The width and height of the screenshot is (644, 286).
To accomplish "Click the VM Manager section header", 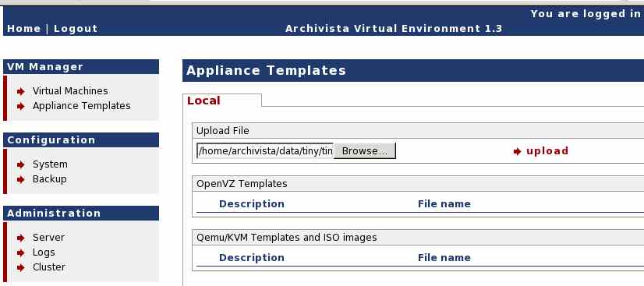I will [81, 66].
